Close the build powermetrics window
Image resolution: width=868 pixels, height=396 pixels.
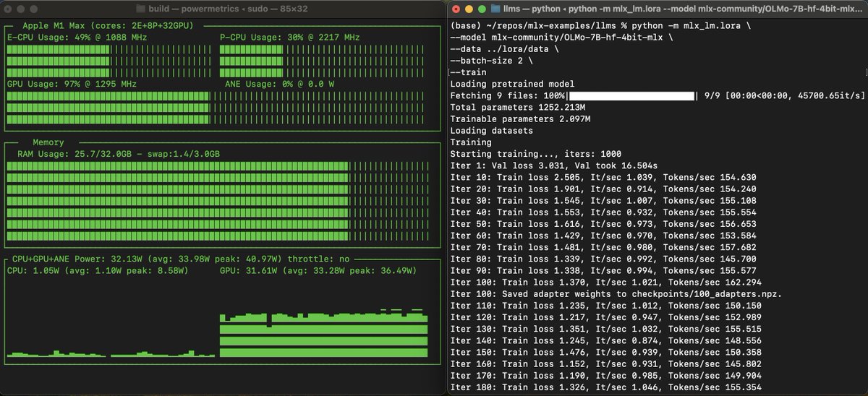tap(8, 9)
